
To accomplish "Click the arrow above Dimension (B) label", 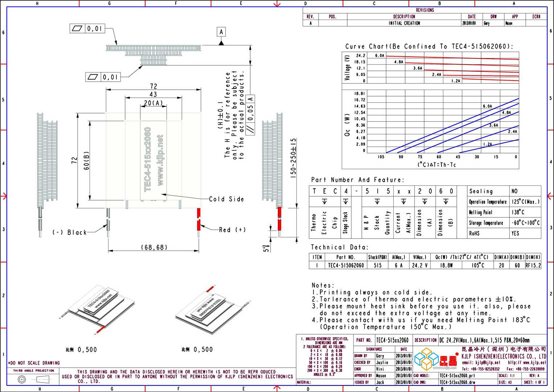I will [446, 201].
